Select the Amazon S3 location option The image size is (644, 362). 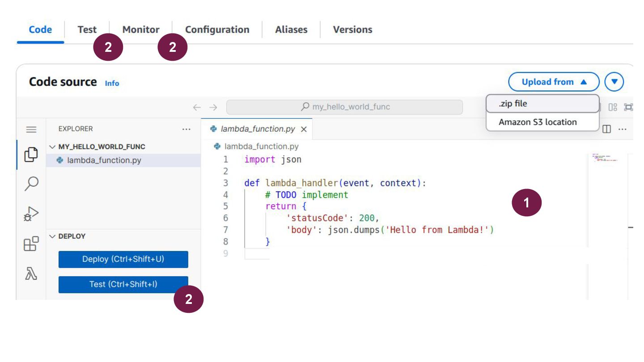(x=542, y=122)
